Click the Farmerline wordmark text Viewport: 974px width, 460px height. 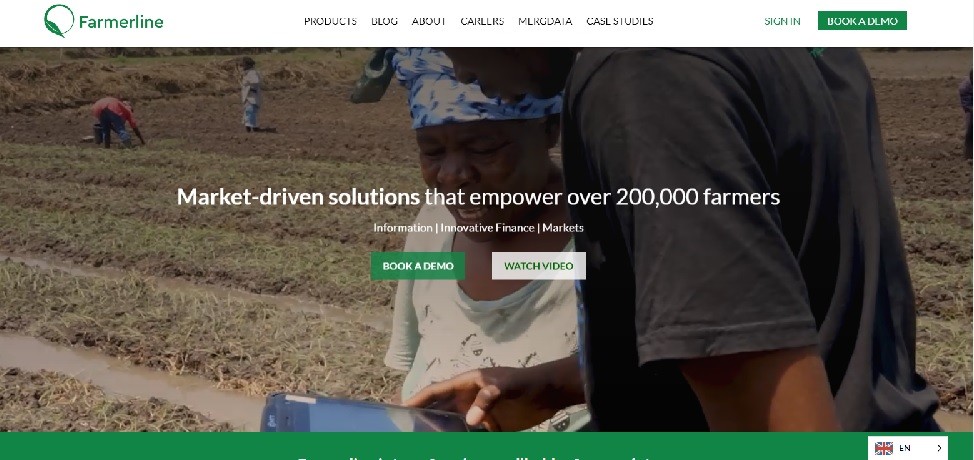(x=121, y=22)
